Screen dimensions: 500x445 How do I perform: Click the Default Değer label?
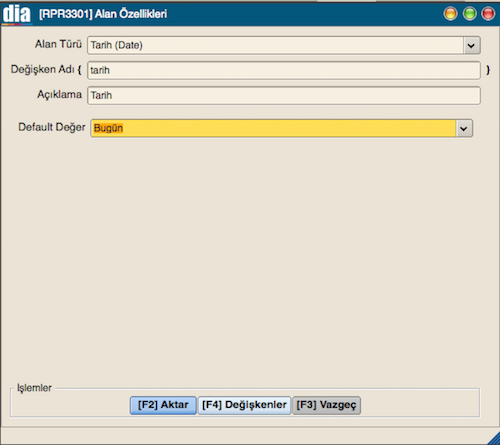coord(52,127)
